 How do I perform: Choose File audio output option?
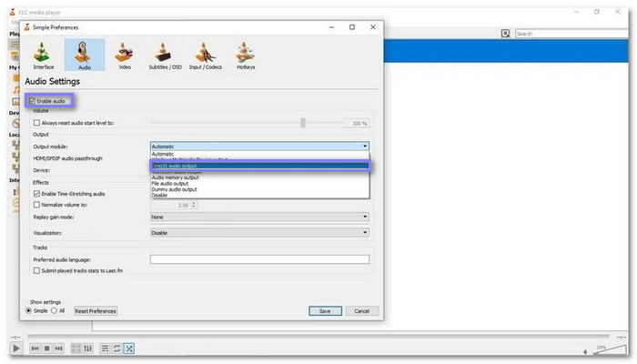tap(259, 184)
